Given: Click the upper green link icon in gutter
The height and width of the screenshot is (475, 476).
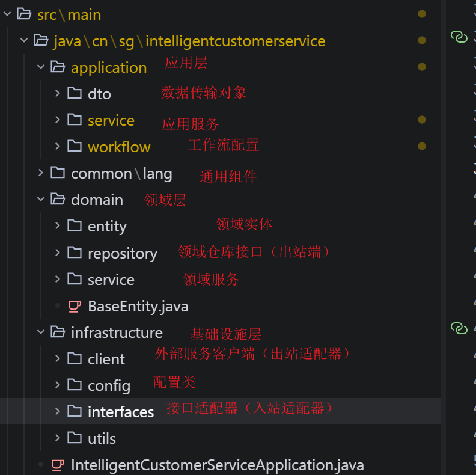Looking at the screenshot, I should tap(459, 37).
